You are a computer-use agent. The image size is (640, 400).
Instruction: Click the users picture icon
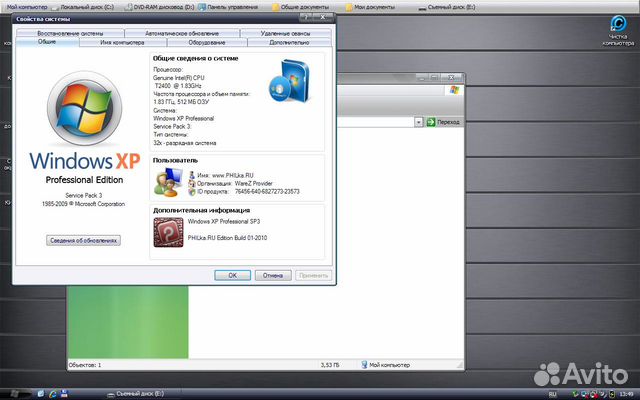[x=168, y=182]
